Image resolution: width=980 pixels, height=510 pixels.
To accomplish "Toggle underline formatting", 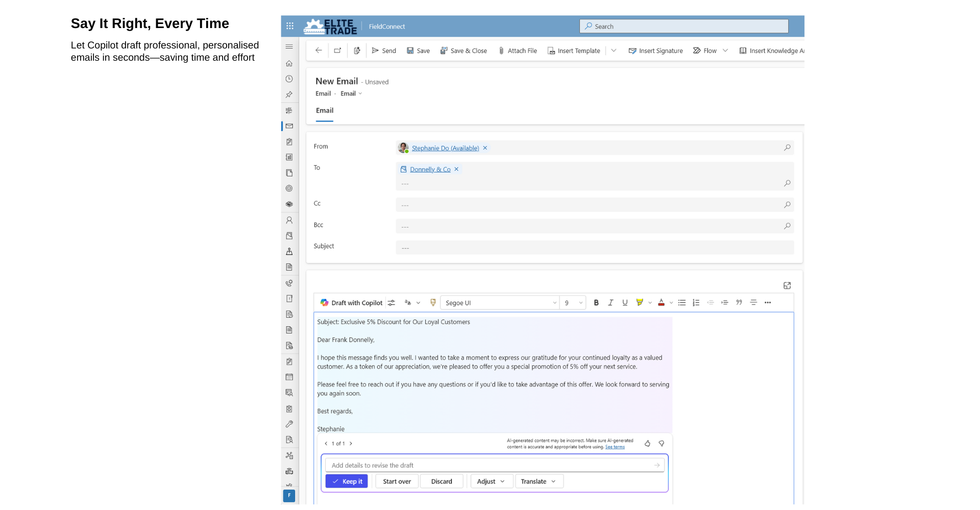I will click(625, 303).
